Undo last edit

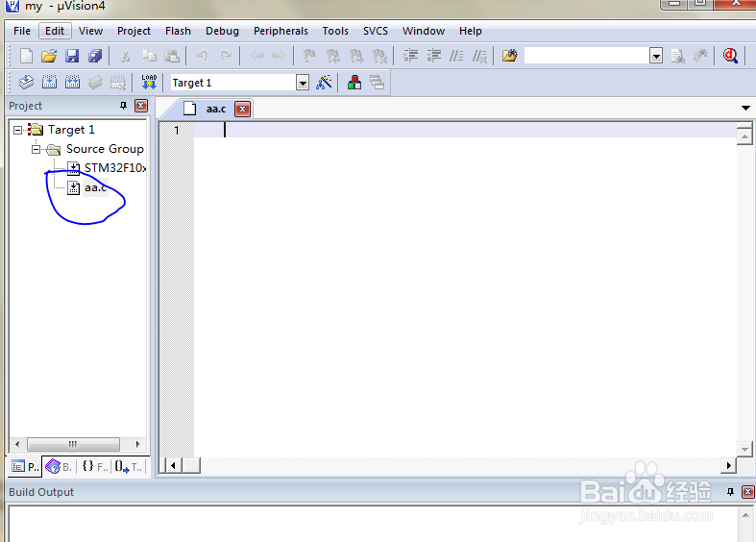pos(203,56)
